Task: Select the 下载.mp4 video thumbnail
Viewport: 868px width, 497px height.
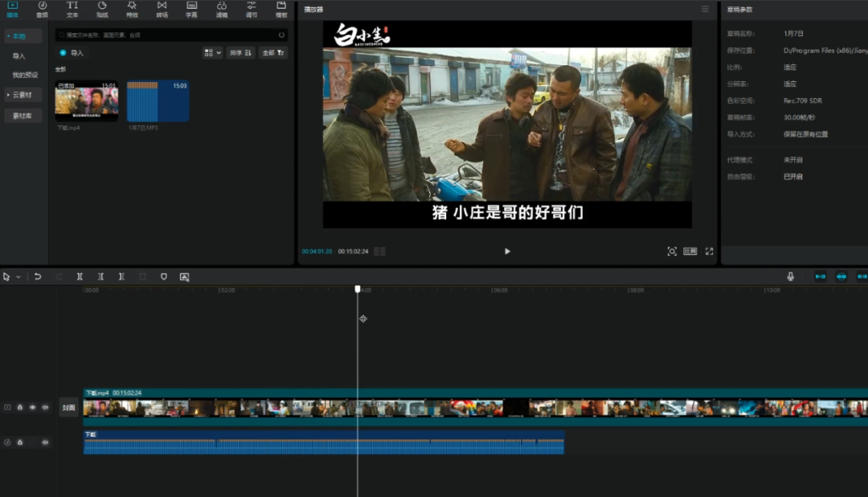Action: point(86,101)
